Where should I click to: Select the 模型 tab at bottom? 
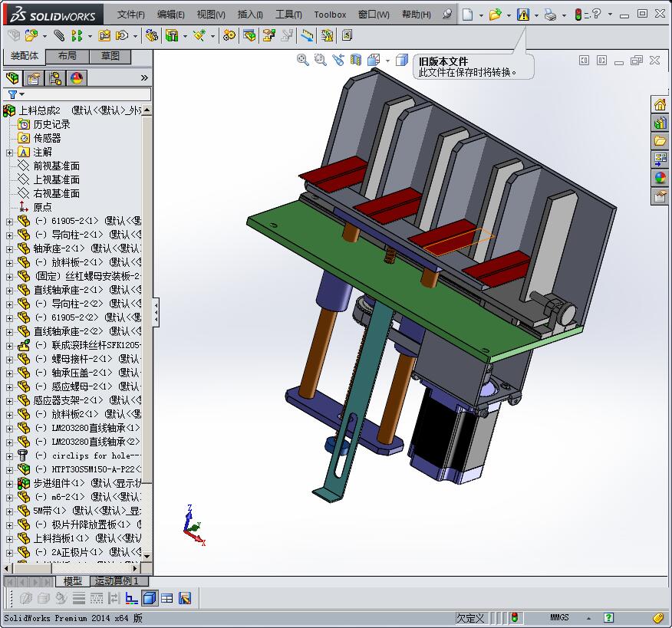click(x=72, y=581)
